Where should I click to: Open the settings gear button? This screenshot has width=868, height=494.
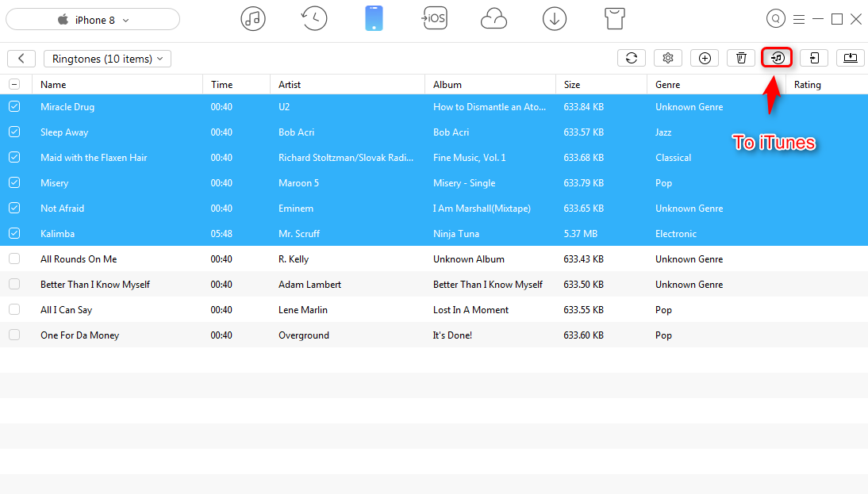[668, 58]
